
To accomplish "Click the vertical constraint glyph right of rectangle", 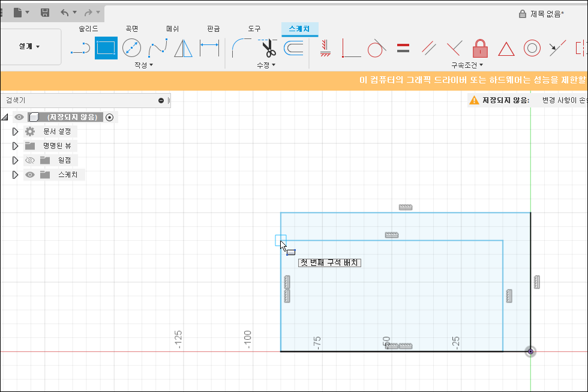I will coord(537,282).
